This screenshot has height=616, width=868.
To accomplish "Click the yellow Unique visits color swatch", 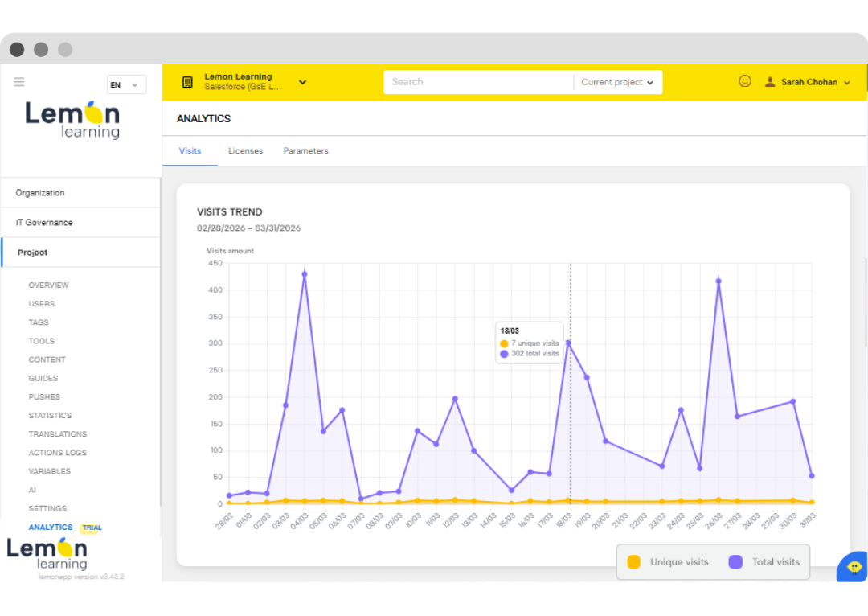I will point(633,561).
